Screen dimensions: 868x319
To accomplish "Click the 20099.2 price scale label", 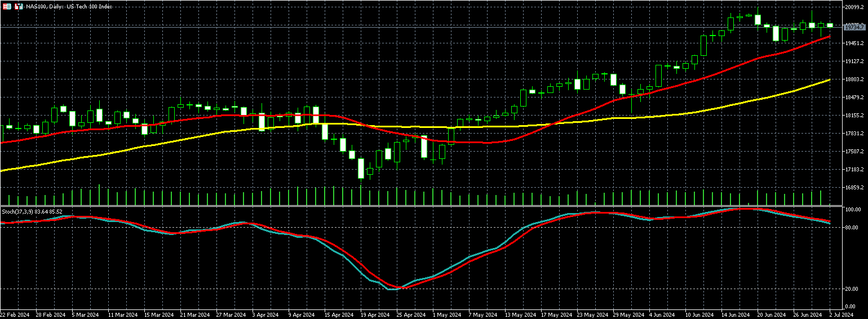I will pos(855,7).
